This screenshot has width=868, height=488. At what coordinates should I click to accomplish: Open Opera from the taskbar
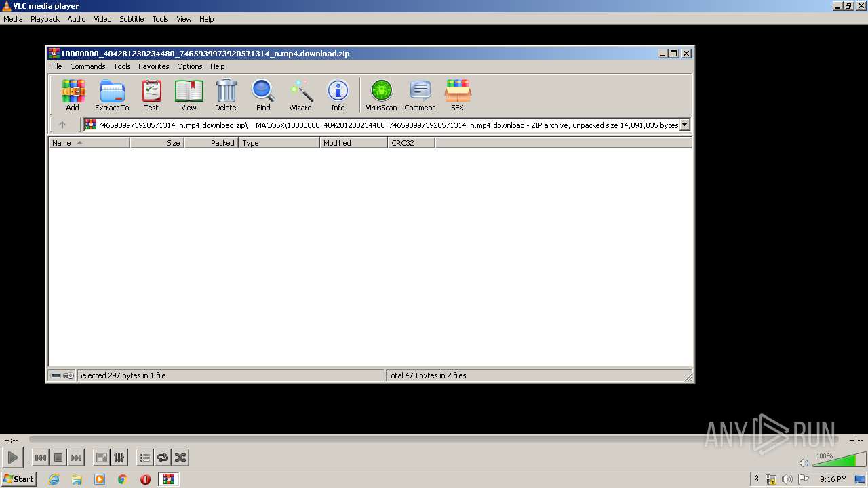(145, 479)
